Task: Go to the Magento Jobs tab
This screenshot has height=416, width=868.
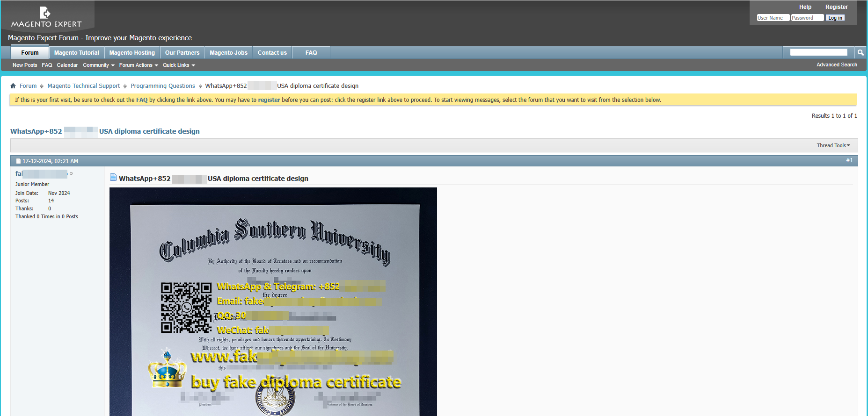Action: click(229, 53)
